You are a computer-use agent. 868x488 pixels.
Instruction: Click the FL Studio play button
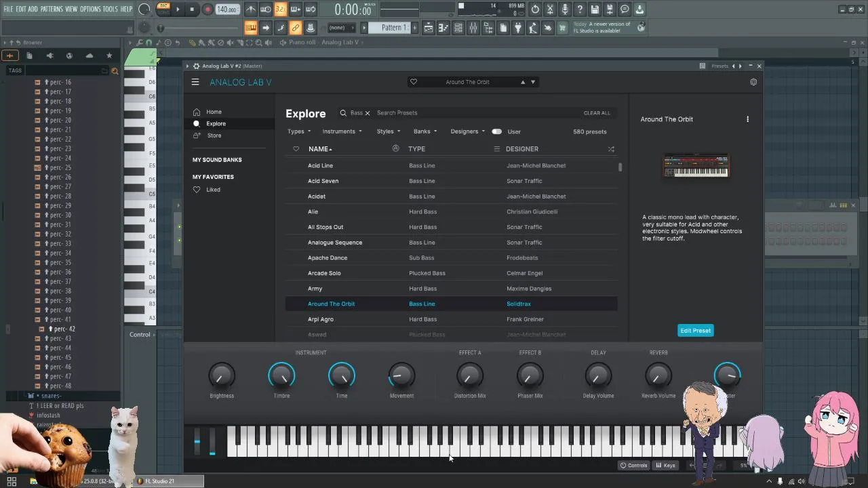178,9
